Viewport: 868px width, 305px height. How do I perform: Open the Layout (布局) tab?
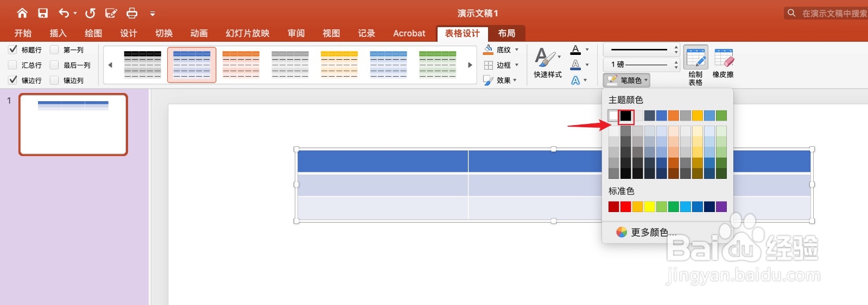[x=506, y=33]
